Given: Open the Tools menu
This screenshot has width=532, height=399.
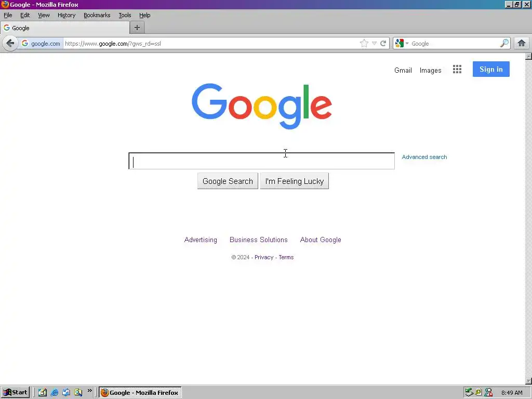Looking at the screenshot, I should point(125,15).
